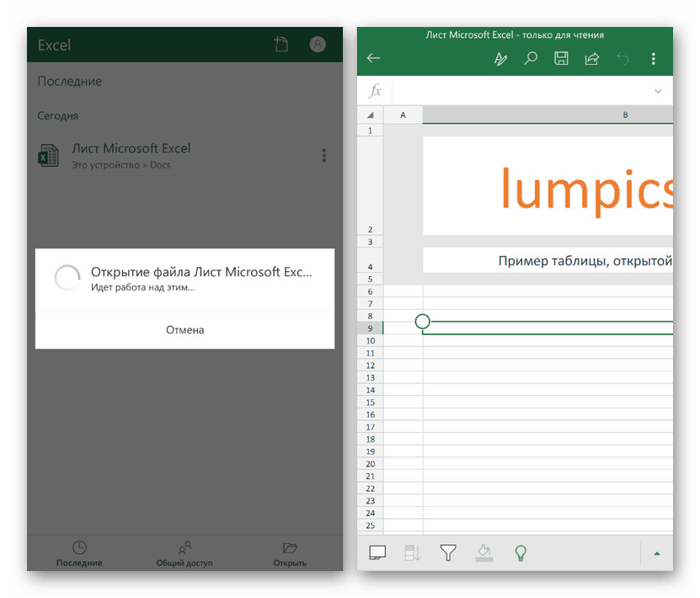Expand the bottom ribbon with the up triangle
700x598 pixels.
(657, 553)
